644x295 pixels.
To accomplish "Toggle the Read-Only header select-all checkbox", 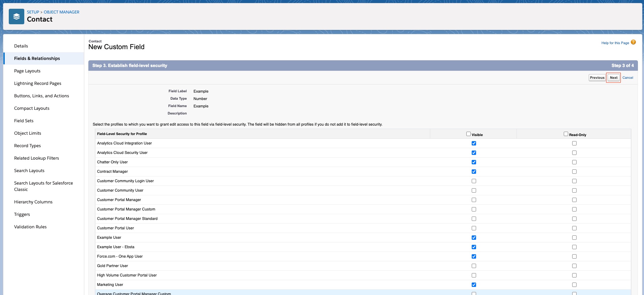I will click(566, 134).
